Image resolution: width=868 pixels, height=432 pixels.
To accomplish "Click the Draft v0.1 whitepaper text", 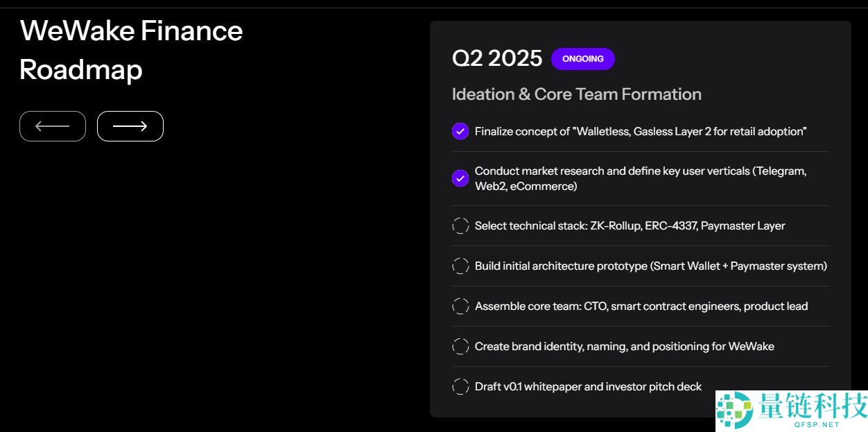I will pyautogui.click(x=588, y=386).
